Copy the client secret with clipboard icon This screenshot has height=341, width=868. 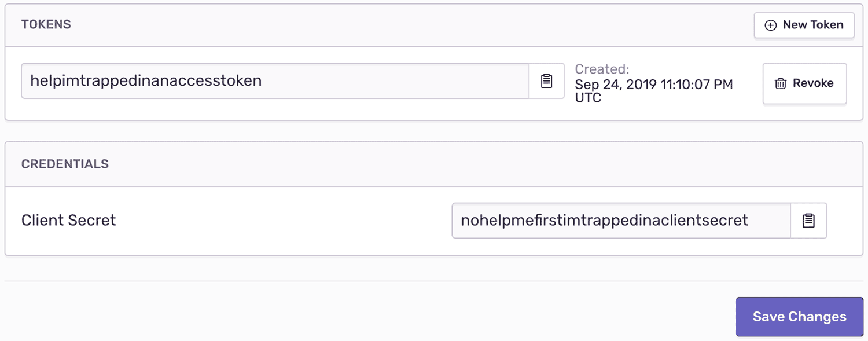808,221
